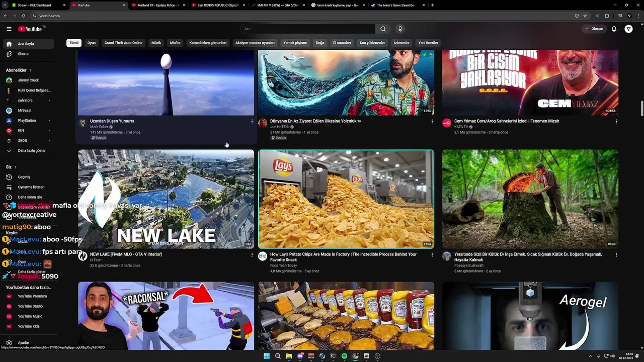Image resolution: width=644 pixels, height=362 pixels.
Task: Open Spotify from the taskbar
Action: click(x=344, y=356)
